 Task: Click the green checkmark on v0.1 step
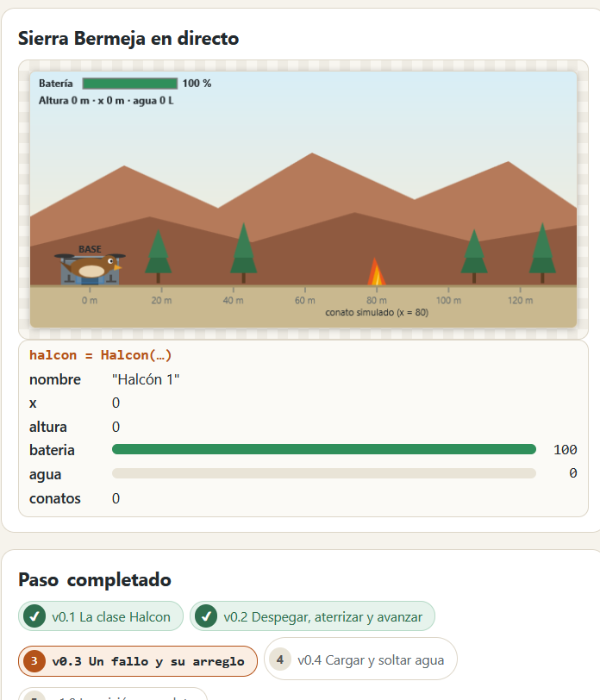point(34,616)
